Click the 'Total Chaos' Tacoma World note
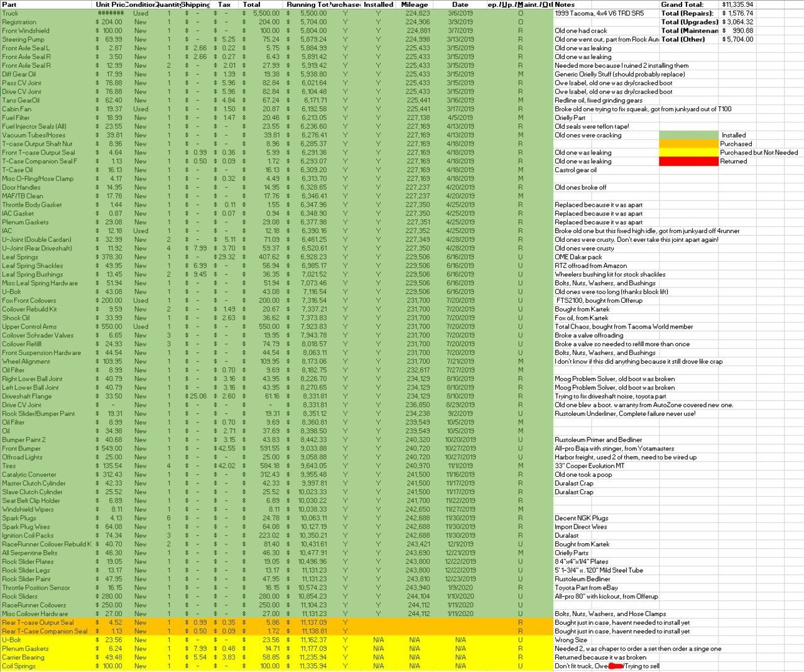 624,327
